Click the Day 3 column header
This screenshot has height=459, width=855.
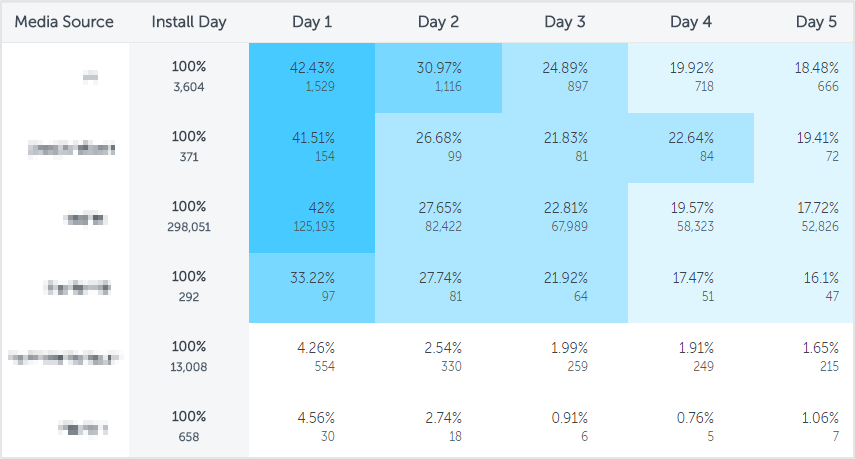pos(565,22)
